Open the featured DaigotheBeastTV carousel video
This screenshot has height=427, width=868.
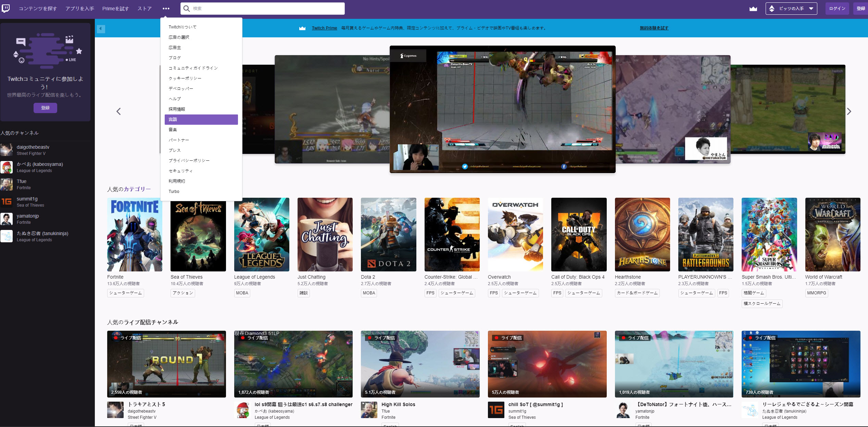click(502, 109)
